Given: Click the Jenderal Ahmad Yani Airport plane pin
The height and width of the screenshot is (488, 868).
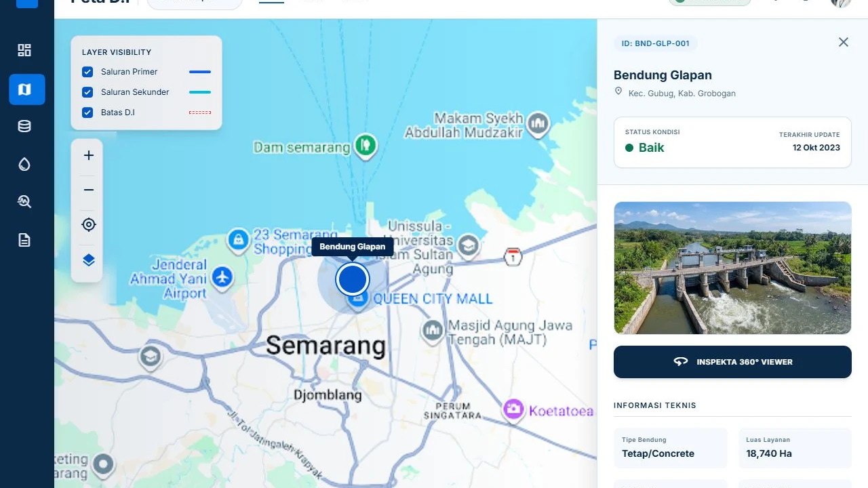Looking at the screenshot, I should point(222,277).
